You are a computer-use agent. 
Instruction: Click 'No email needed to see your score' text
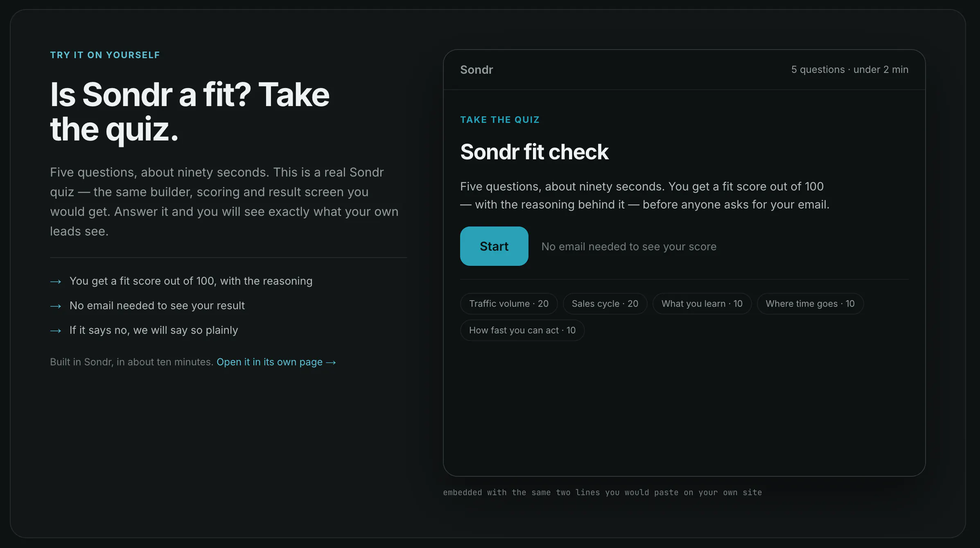(629, 247)
